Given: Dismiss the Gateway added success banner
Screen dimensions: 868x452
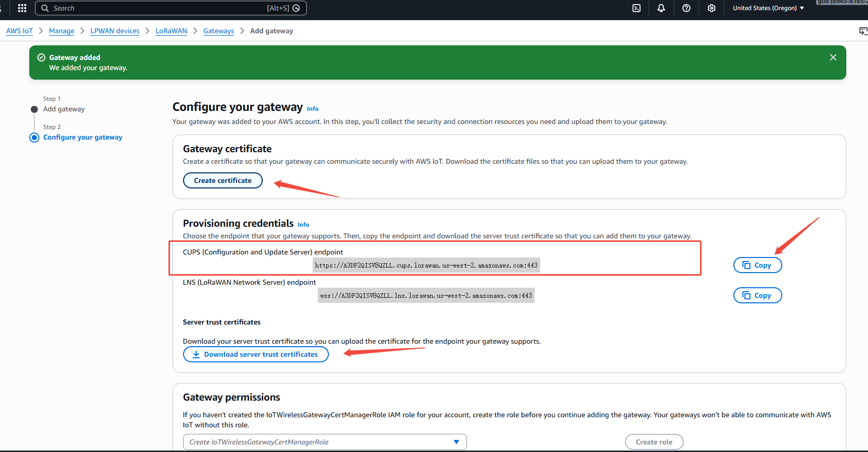Looking at the screenshot, I should 833,57.
